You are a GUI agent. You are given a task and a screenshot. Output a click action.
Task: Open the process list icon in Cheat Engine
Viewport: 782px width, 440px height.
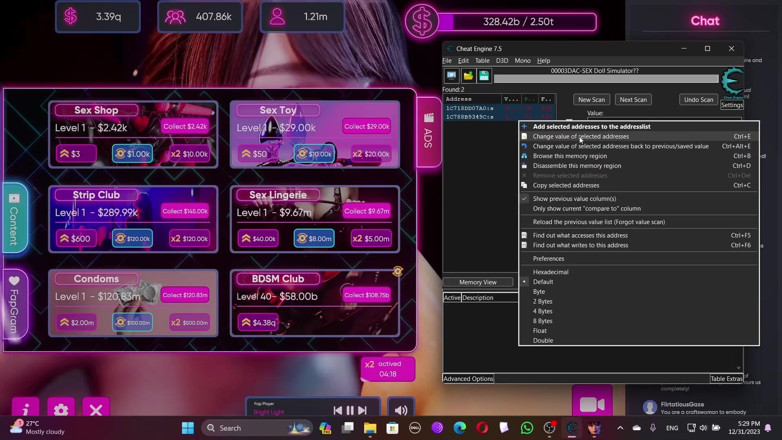tap(451, 76)
